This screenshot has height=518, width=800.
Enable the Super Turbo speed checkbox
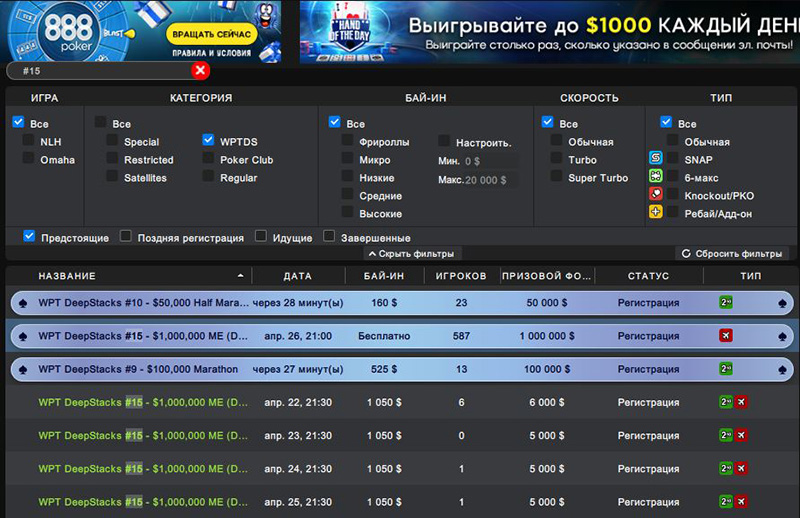[x=556, y=176]
